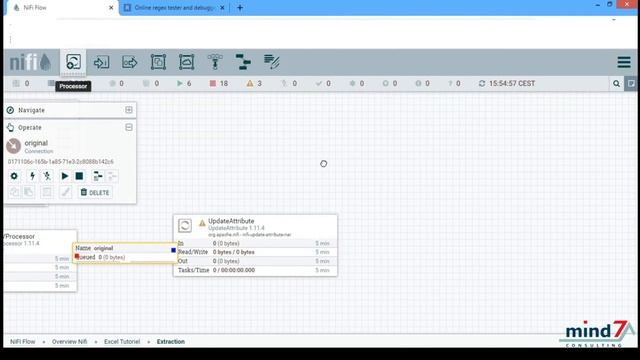The width and height of the screenshot is (640, 360).
Task: Select the Label toolbar icon
Action: (x=272, y=62)
